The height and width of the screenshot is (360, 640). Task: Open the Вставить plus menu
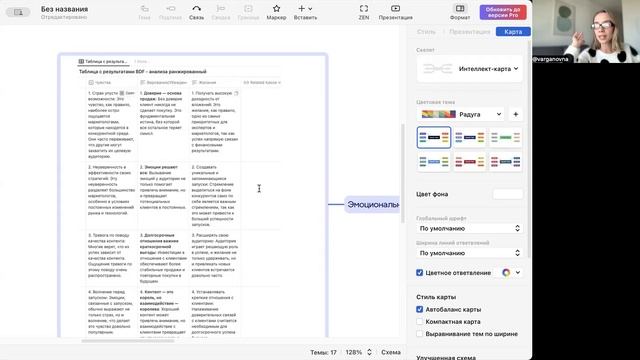(x=305, y=12)
